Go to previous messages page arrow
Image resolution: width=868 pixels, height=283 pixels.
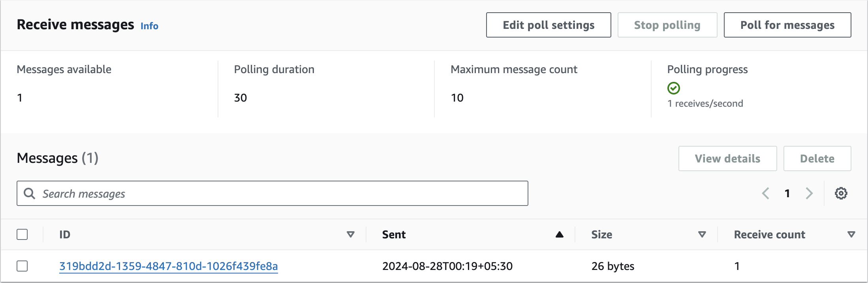pos(765,193)
